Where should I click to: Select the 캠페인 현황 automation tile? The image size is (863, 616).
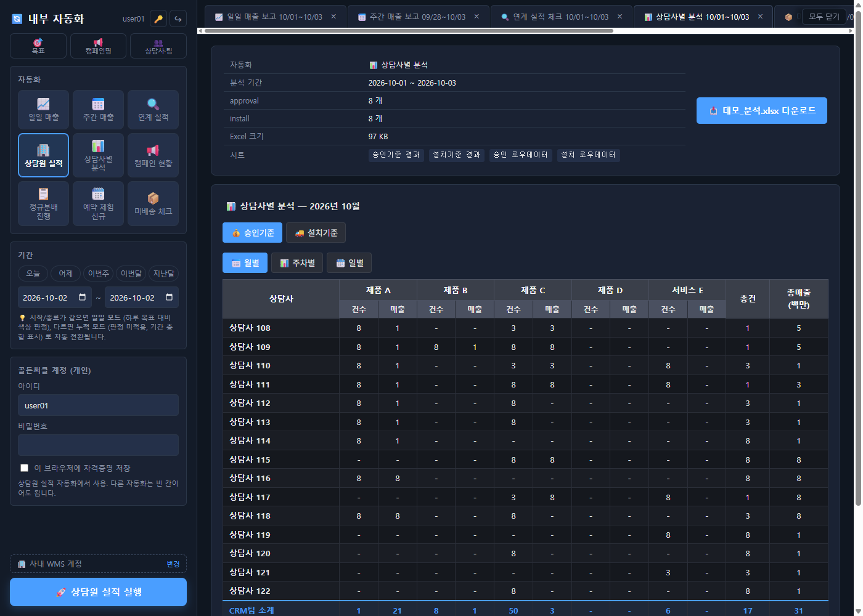point(153,155)
